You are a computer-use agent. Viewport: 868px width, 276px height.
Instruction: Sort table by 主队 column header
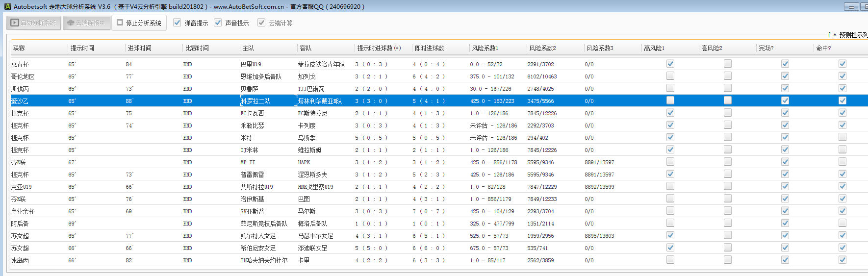pos(249,48)
